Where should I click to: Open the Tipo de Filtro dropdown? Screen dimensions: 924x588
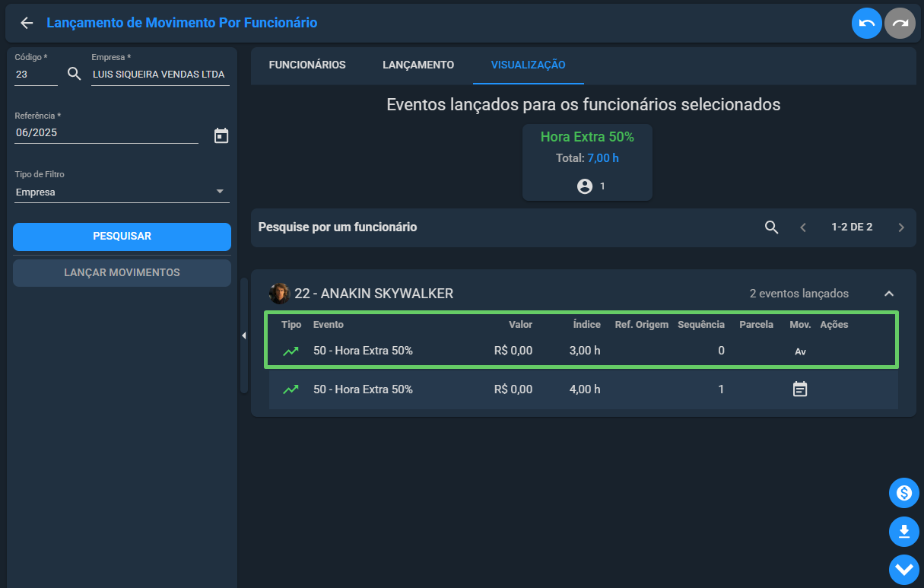click(x=122, y=192)
